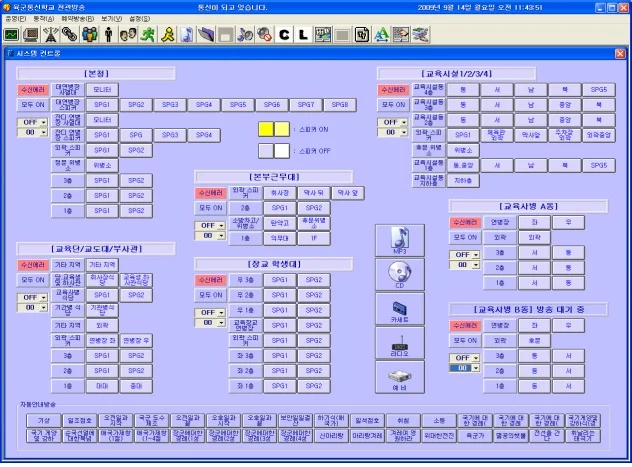Click the two faces toolbar icon
The height and width of the screenshot is (467, 632).
pyautogui.click(x=128, y=35)
